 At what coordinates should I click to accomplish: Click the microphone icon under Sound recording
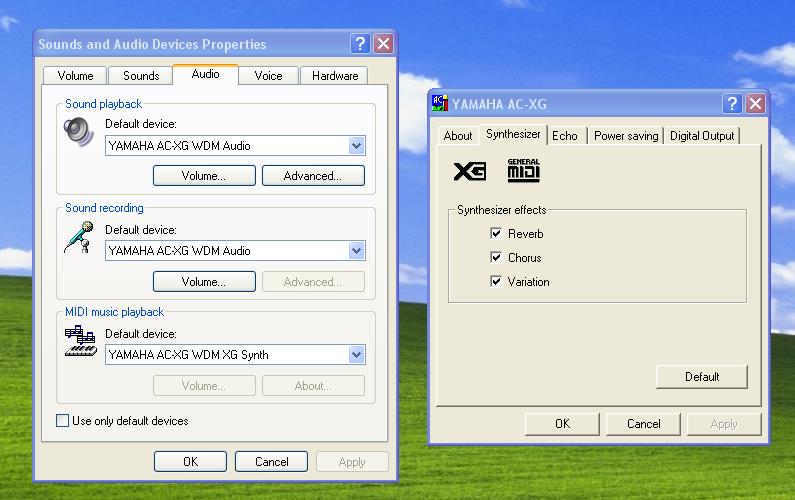[79, 237]
